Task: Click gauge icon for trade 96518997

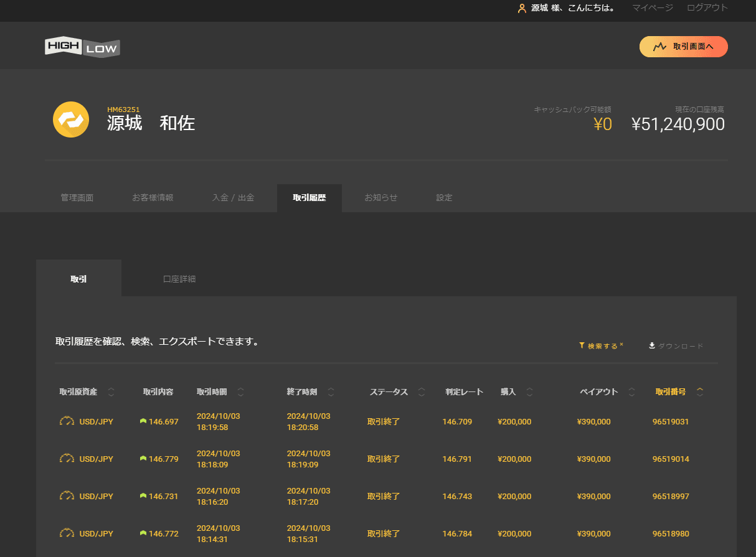Action: pos(67,496)
